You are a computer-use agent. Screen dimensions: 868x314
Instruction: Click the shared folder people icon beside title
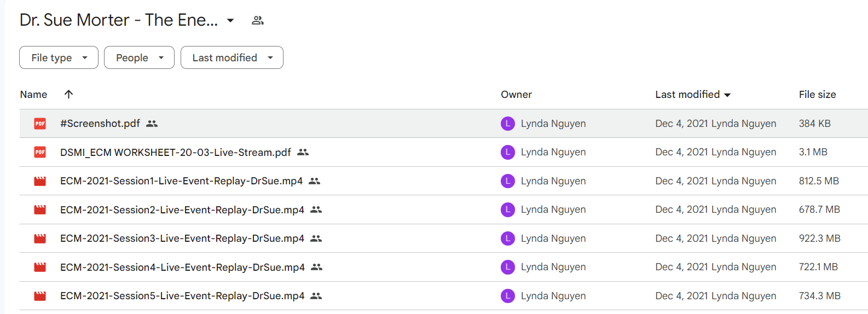pyautogui.click(x=258, y=20)
